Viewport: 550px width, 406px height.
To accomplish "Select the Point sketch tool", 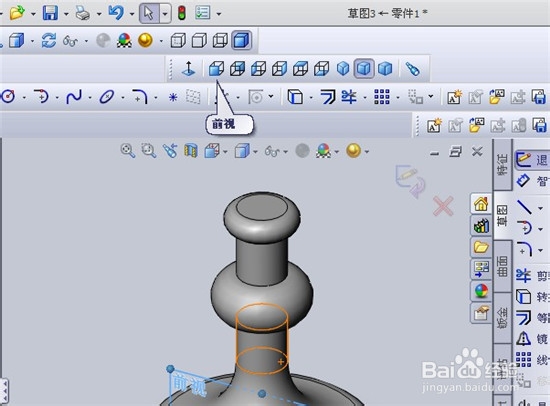I will coord(173,97).
